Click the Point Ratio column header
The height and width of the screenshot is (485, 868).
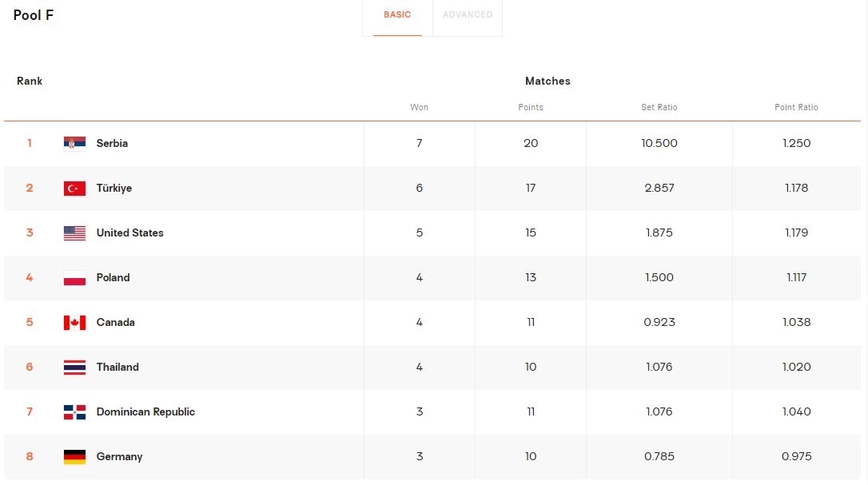click(796, 107)
